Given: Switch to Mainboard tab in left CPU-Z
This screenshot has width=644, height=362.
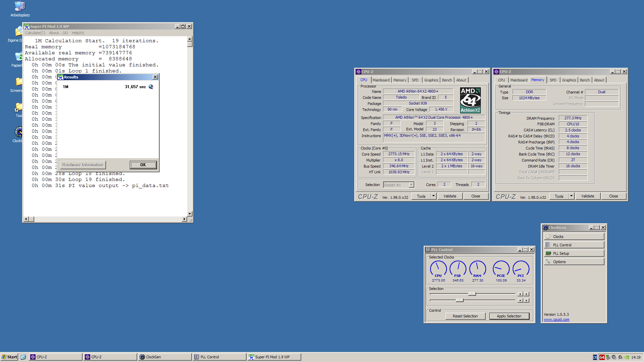Looking at the screenshot, I should 381,80.
